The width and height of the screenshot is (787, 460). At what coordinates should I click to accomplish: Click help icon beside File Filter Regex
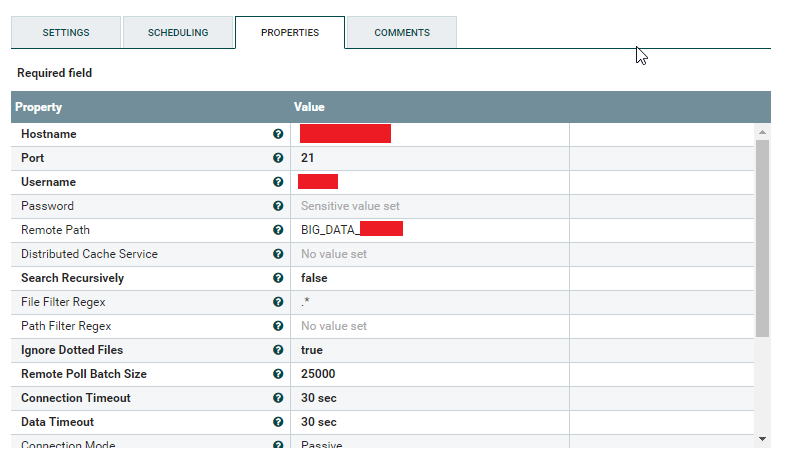[278, 302]
